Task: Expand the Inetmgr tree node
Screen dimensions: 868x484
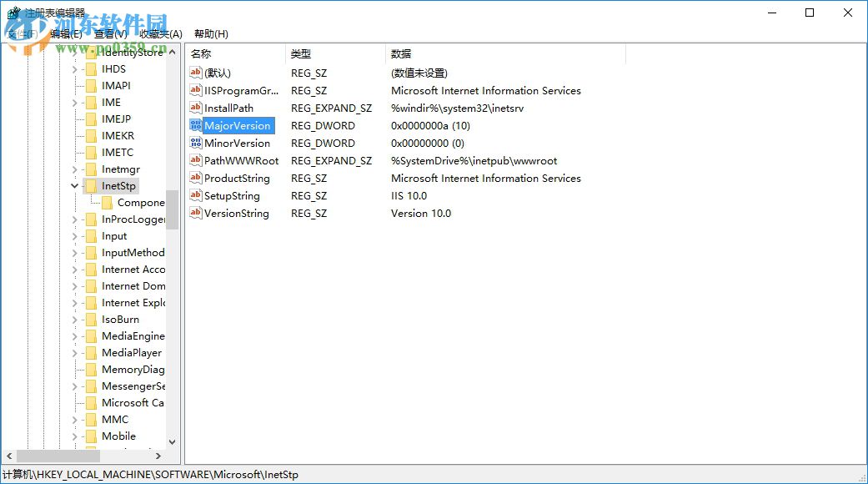Action: [x=75, y=169]
